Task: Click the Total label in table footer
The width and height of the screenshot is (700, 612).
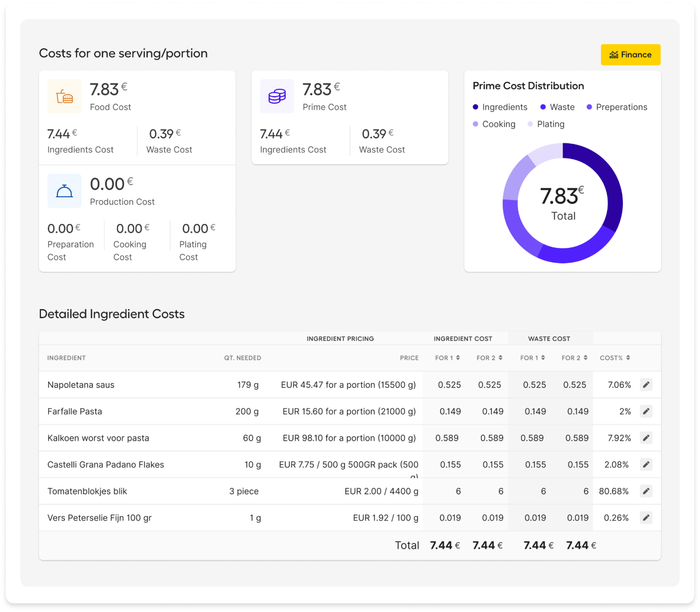Action: pyautogui.click(x=407, y=546)
